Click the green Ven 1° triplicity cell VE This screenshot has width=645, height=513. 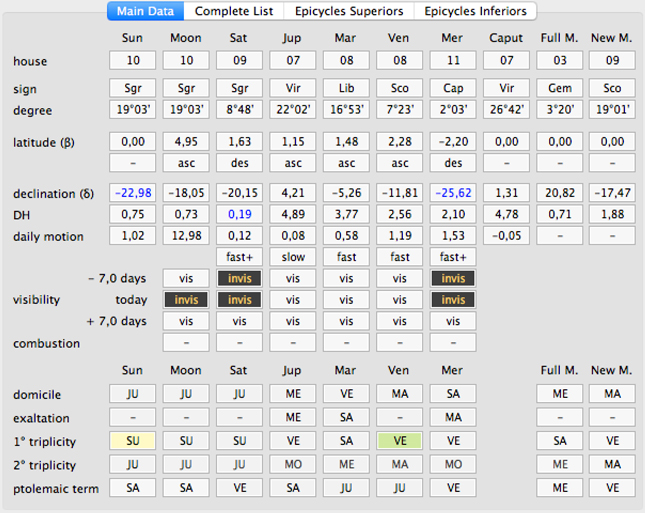(x=399, y=441)
